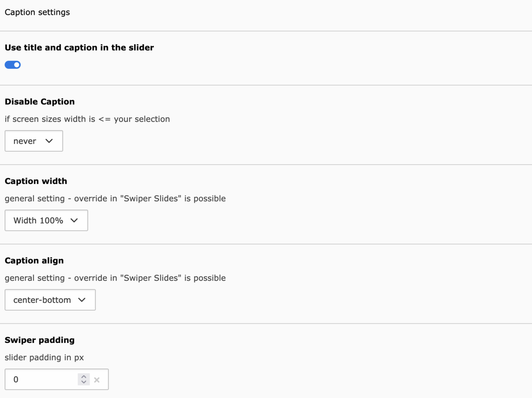This screenshot has height=398, width=532.
Task: Toggle off 'Use title and caption in the slider'
Action: click(13, 65)
